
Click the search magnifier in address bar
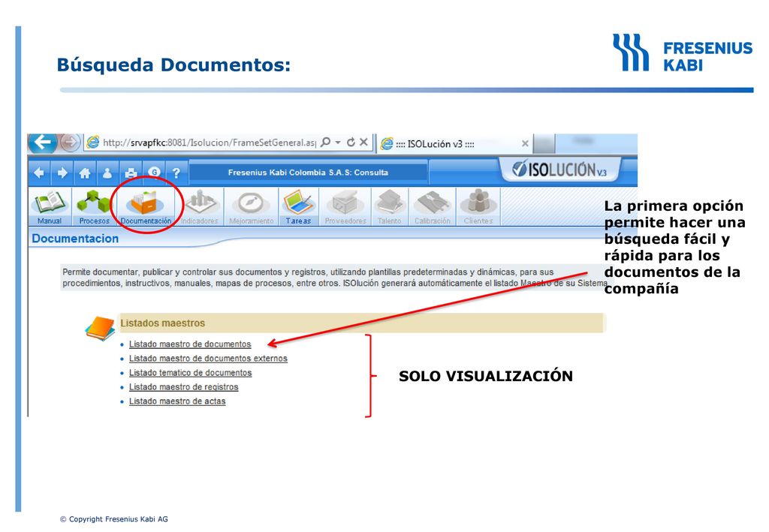(325, 142)
